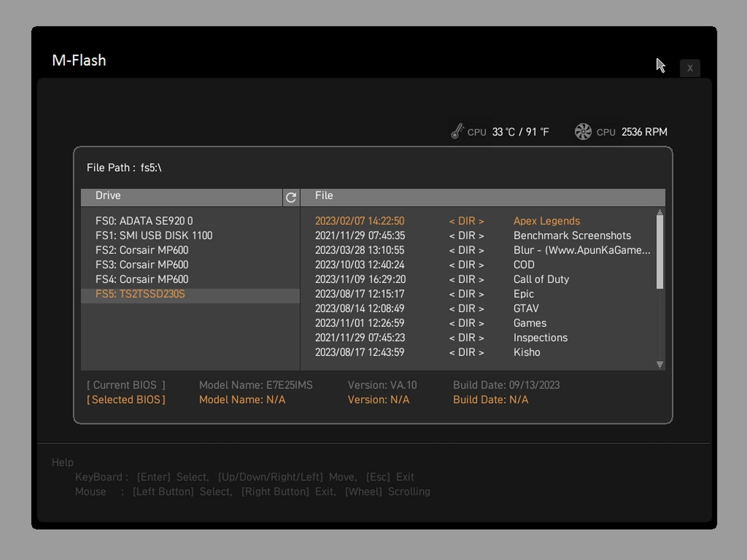The width and height of the screenshot is (747, 560).
Task: Open the Kisho folder
Action: [527, 352]
